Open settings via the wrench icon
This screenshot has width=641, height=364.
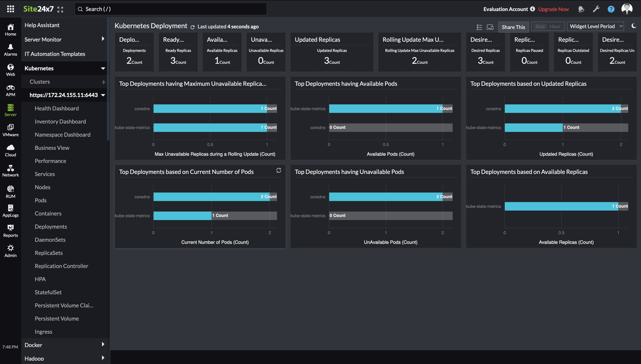[x=596, y=9]
